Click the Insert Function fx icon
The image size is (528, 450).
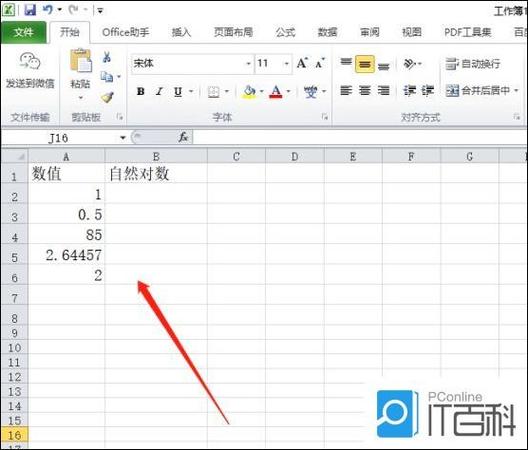[183, 137]
